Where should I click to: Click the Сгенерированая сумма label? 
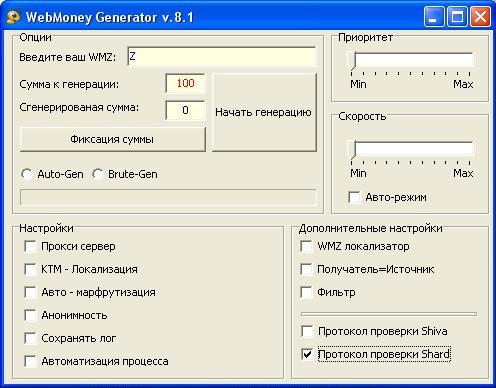pyautogui.click(x=79, y=107)
